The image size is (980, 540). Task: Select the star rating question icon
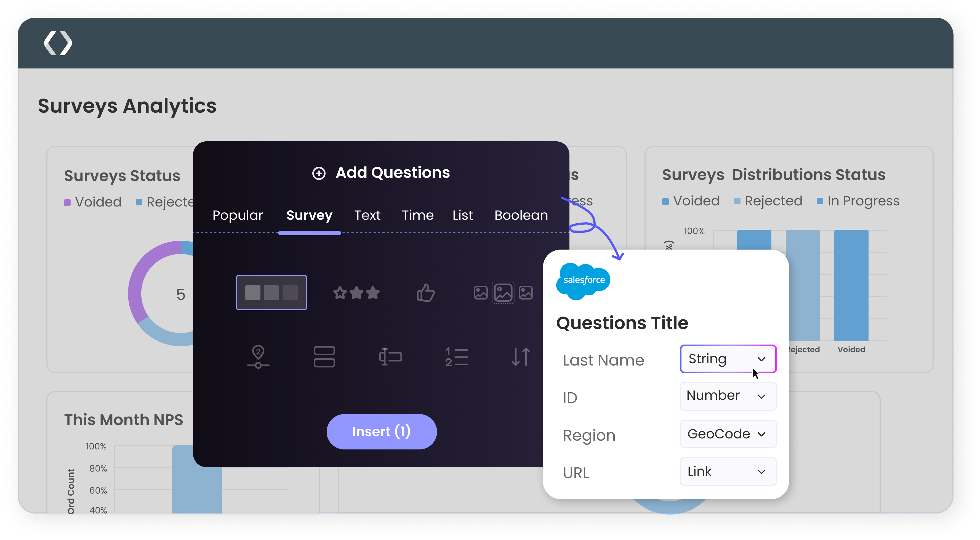click(356, 293)
